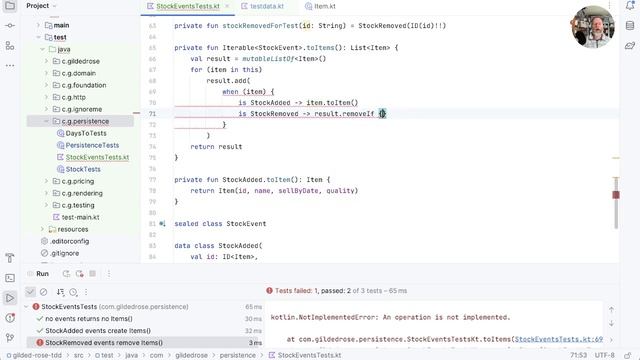Open the Project tool window folder icon
This screenshot has width=640, height=360.
10,6
